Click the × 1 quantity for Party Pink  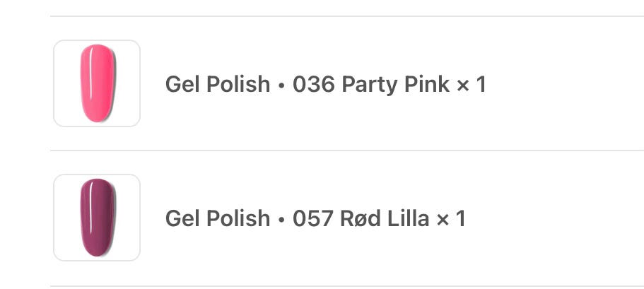pyautogui.click(x=472, y=85)
